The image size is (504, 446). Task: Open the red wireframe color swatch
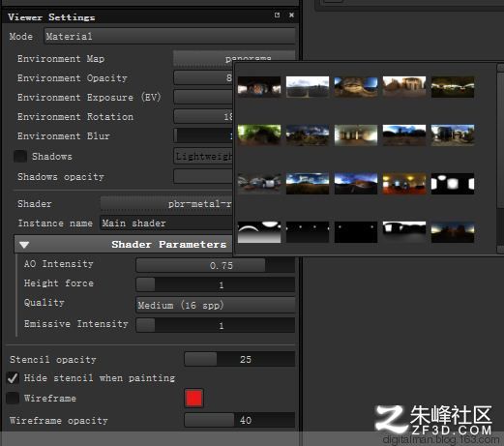(193, 398)
